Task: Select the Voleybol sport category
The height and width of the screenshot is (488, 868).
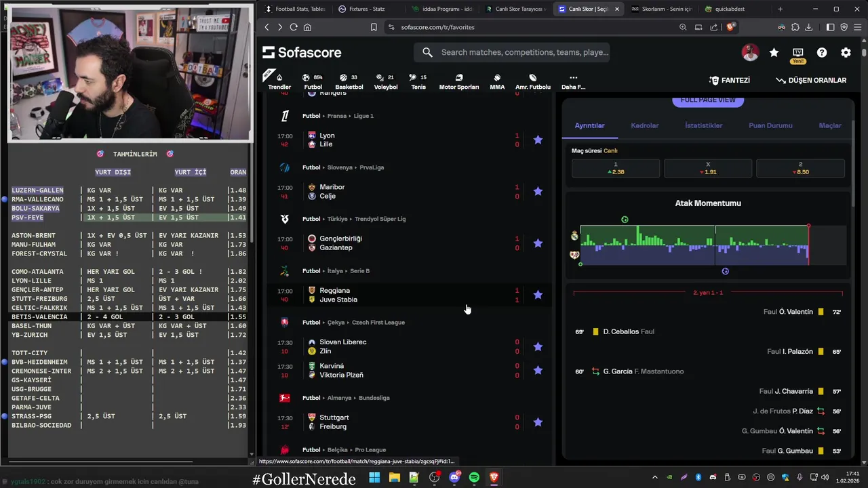Action: [386, 81]
